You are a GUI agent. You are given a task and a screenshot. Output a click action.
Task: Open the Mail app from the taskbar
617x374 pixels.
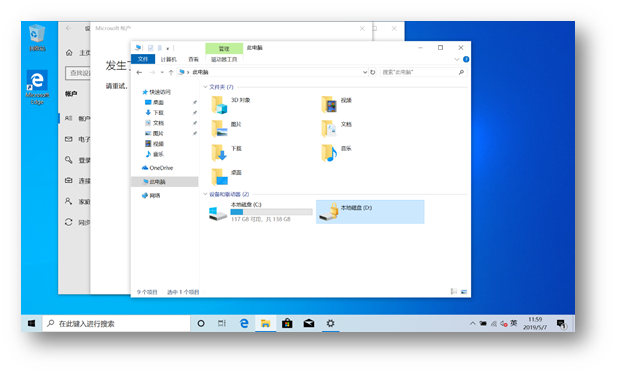(309, 324)
